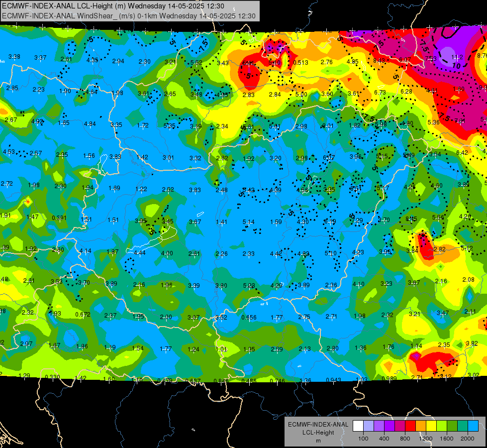Image resolution: width=487 pixels, height=448 pixels.
Task: Click the legend scale label 100
Action: click(x=364, y=439)
